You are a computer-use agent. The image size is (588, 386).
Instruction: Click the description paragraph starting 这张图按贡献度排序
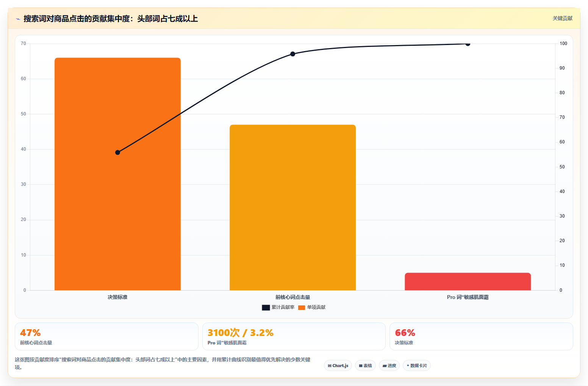(x=163, y=363)
